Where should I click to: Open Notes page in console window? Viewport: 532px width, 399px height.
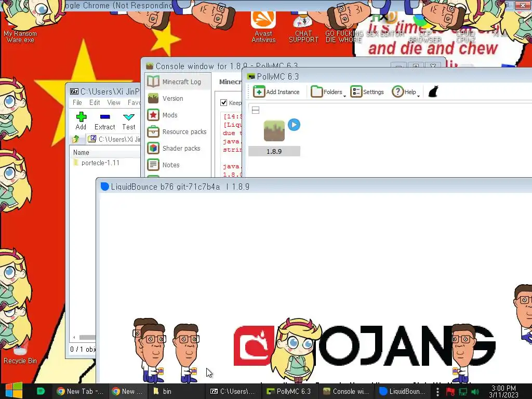(x=178, y=165)
